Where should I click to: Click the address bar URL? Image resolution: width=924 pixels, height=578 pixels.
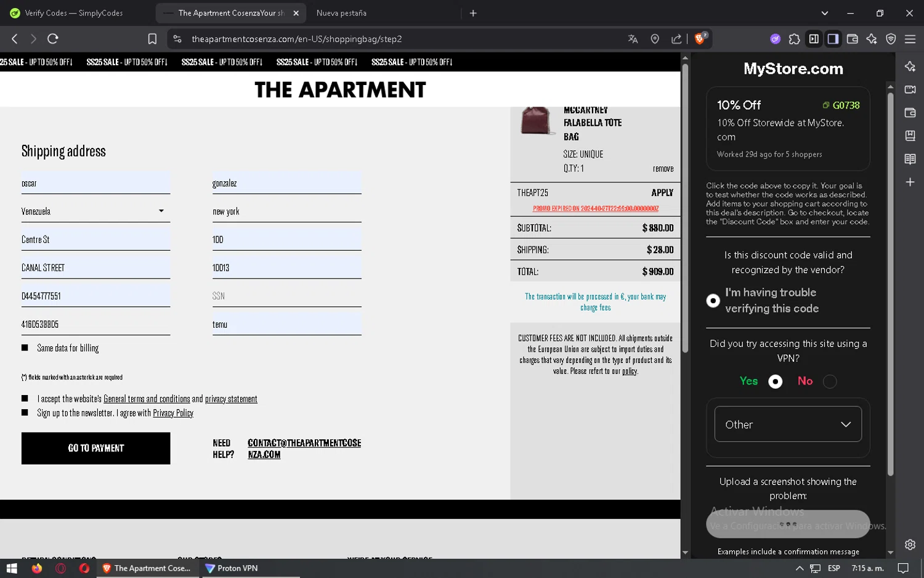point(297,39)
